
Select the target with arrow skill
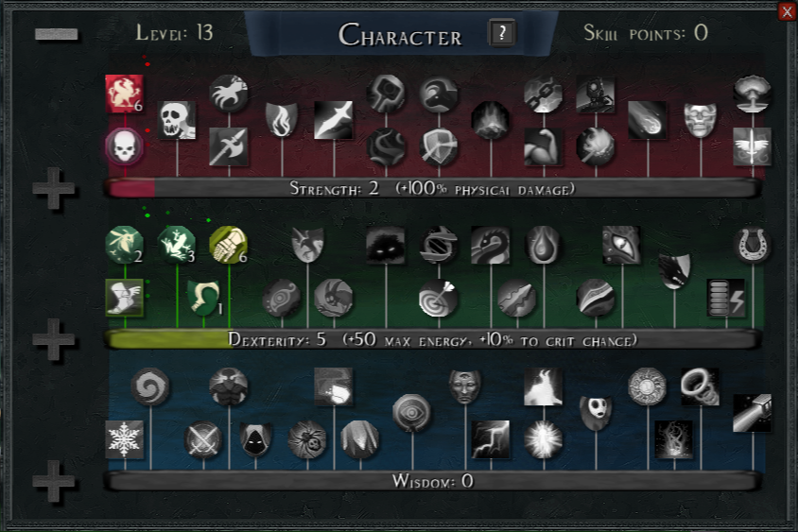[x=438, y=298]
